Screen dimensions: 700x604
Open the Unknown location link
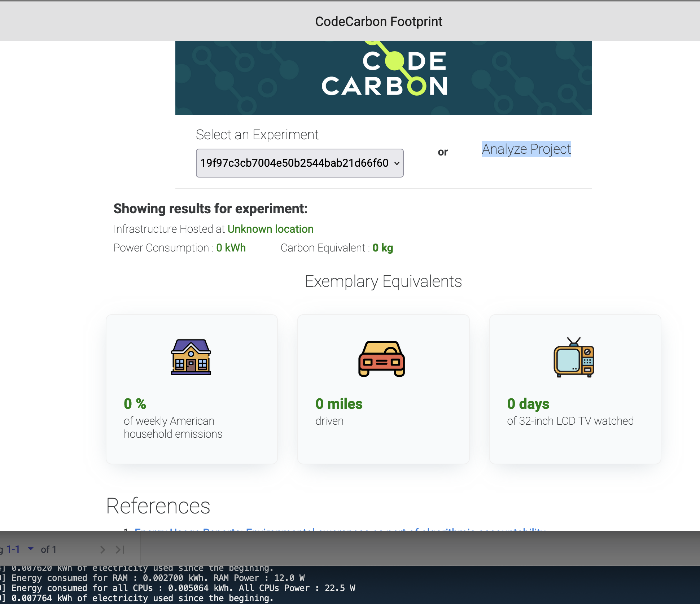[x=270, y=229]
